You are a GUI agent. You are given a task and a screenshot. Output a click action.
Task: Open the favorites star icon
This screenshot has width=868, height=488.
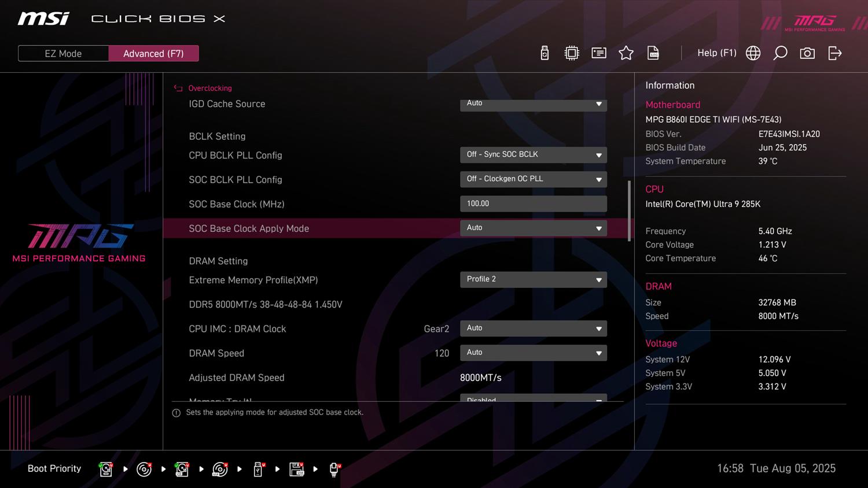coord(626,53)
